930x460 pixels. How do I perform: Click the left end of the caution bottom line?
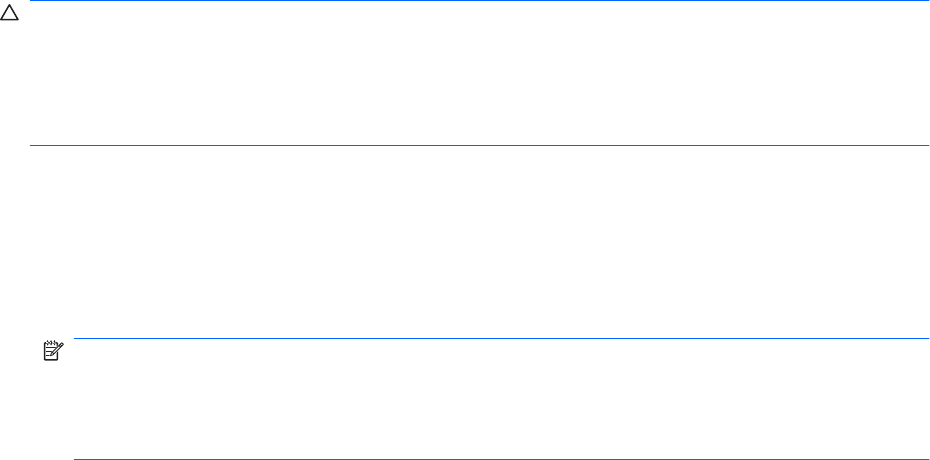pos(33,146)
